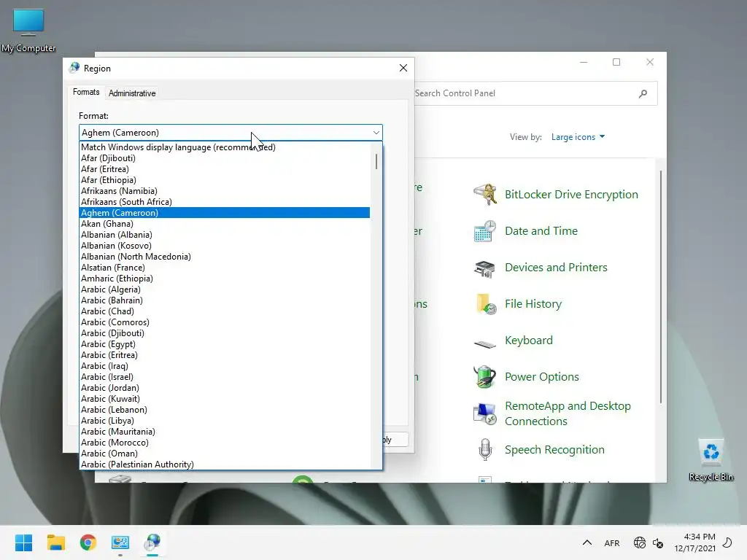
Task: Click Control Panel vertical scrollbar
Action: [x=660, y=287]
